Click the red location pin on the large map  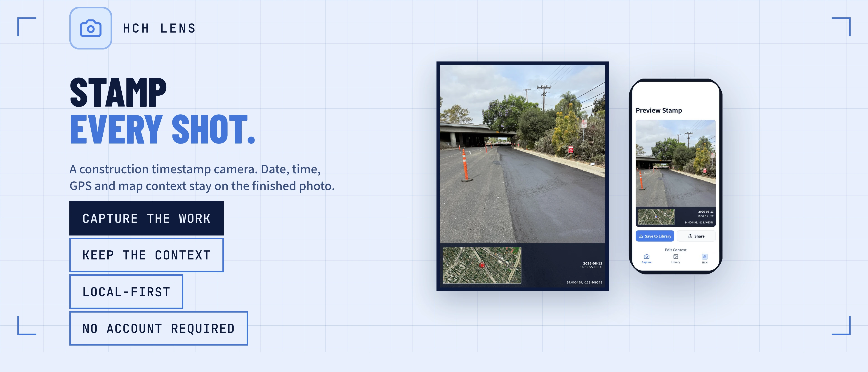(x=482, y=265)
